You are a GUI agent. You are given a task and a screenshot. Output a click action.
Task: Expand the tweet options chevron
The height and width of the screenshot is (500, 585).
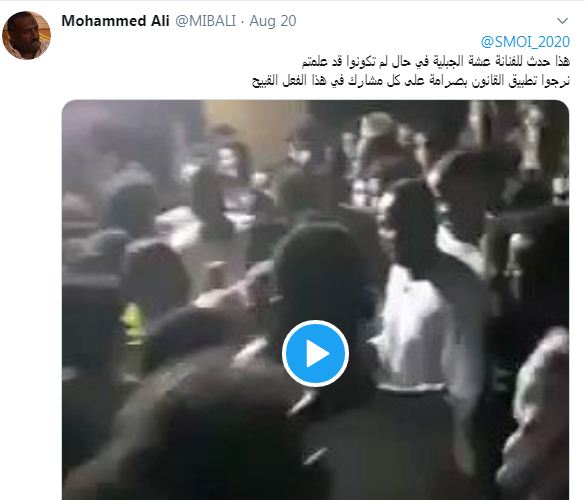pyautogui.click(x=562, y=21)
